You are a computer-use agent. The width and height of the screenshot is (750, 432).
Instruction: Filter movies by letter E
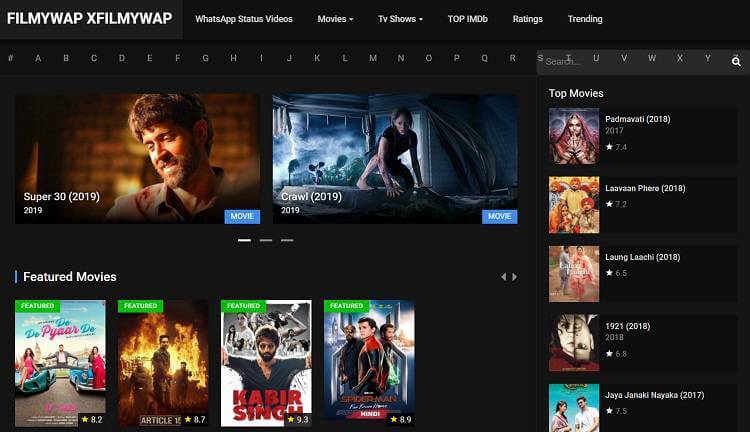click(x=150, y=58)
